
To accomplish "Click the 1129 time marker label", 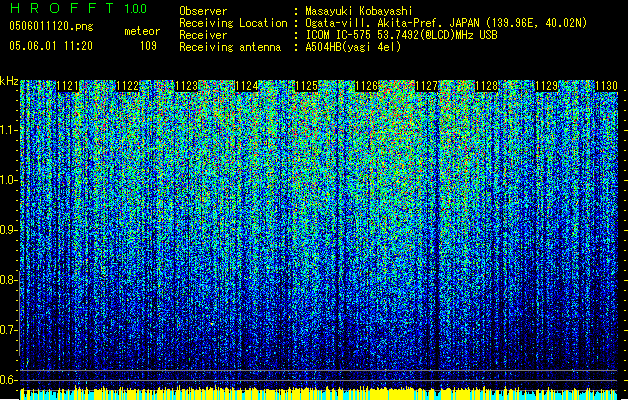I will pyautogui.click(x=547, y=86).
